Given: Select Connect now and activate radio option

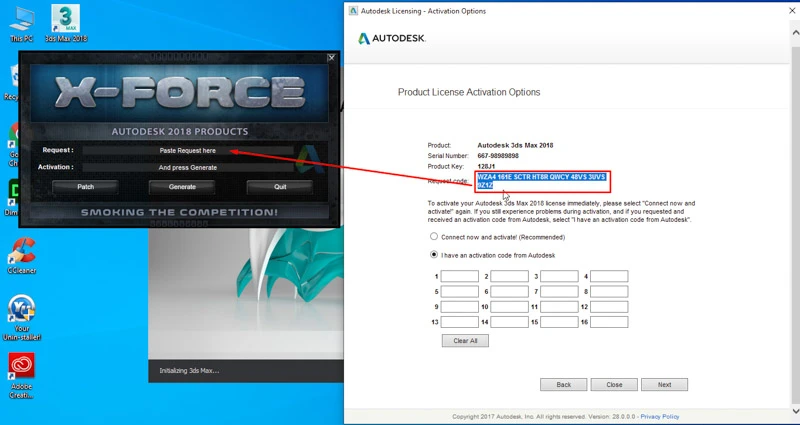Looking at the screenshot, I should click(x=434, y=237).
